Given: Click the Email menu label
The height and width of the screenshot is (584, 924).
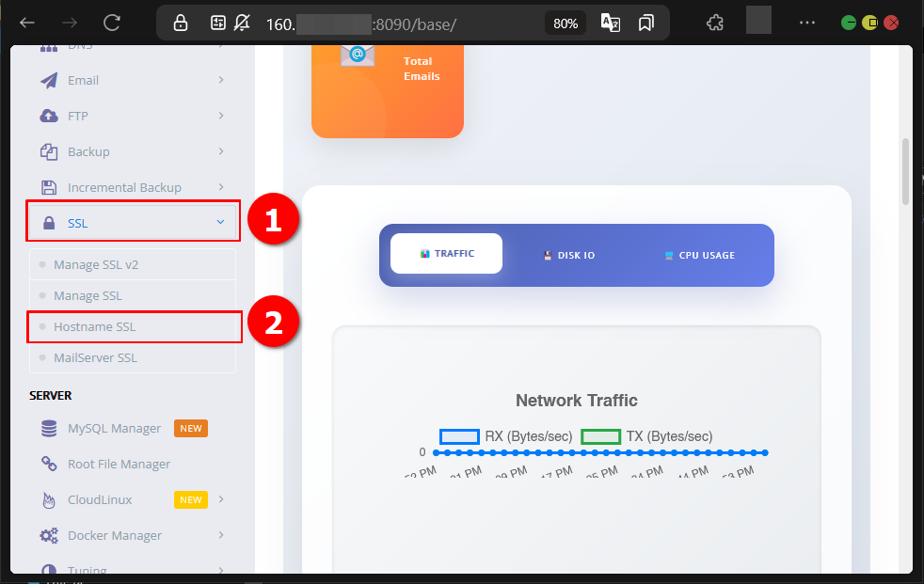Looking at the screenshot, I should click(83, 80).
